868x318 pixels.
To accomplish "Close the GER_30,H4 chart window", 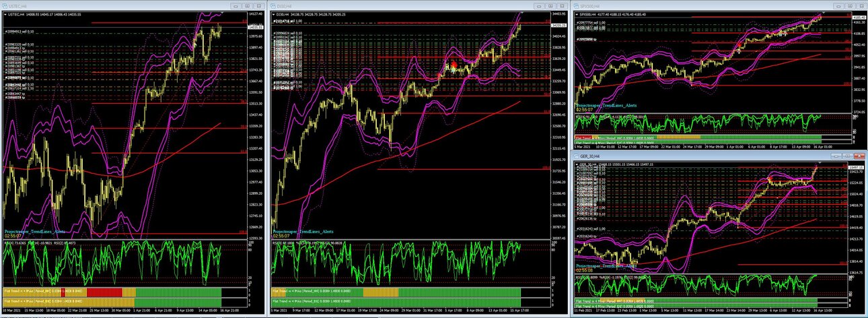I will [859, 156].
